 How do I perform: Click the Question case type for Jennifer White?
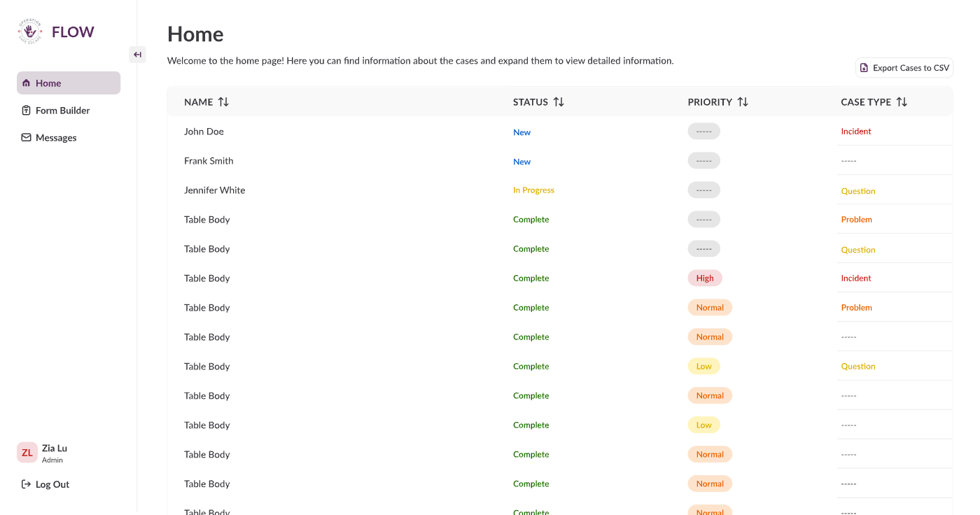[x=858, y=191]
